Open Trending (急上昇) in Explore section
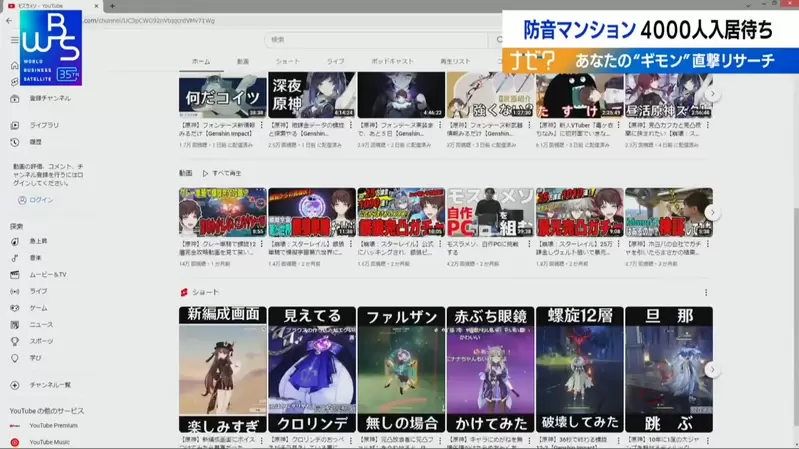 tap(15, 241)
